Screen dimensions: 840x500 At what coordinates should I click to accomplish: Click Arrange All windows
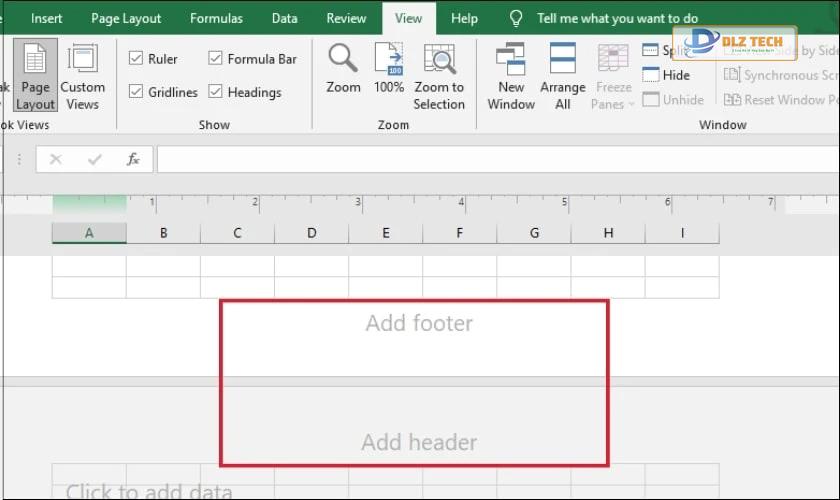pos(562,76)
